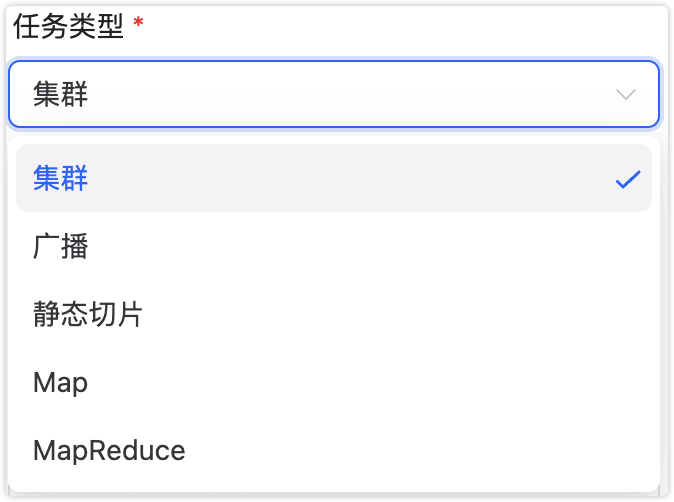Close the dropdown using the down arrow
This screenshot has height=502, width=674.
(626, 95)
